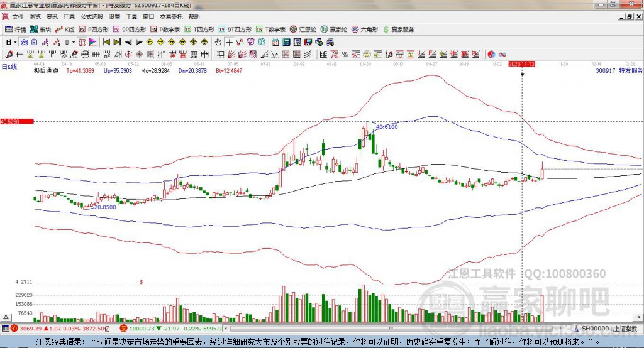The image size is (644, 348).
Task: Expand the candlestick style dropdown arrow
Action: click(x=74, y=42)
